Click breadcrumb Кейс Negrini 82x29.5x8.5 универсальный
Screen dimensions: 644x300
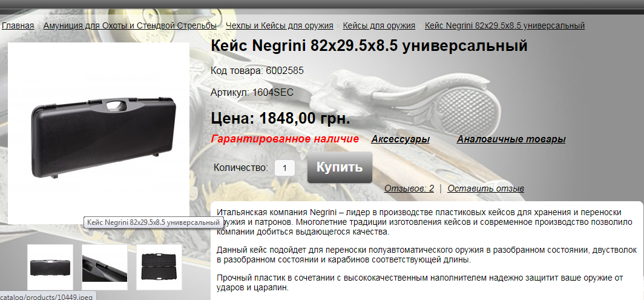click(505, 26)
